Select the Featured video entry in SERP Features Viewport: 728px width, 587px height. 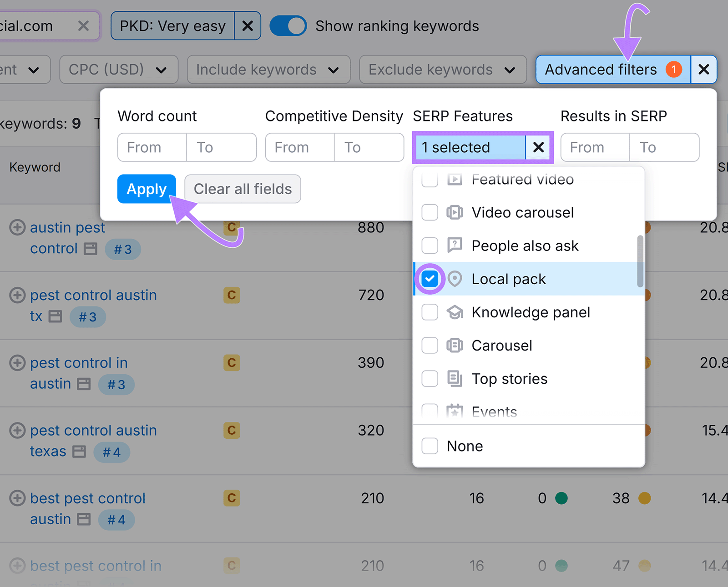tap(522, 180)
